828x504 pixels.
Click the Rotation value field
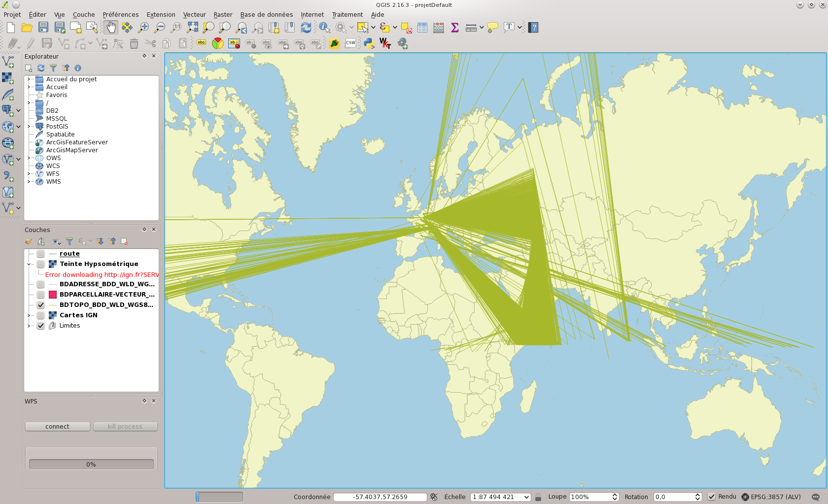[x=674, y=497]
